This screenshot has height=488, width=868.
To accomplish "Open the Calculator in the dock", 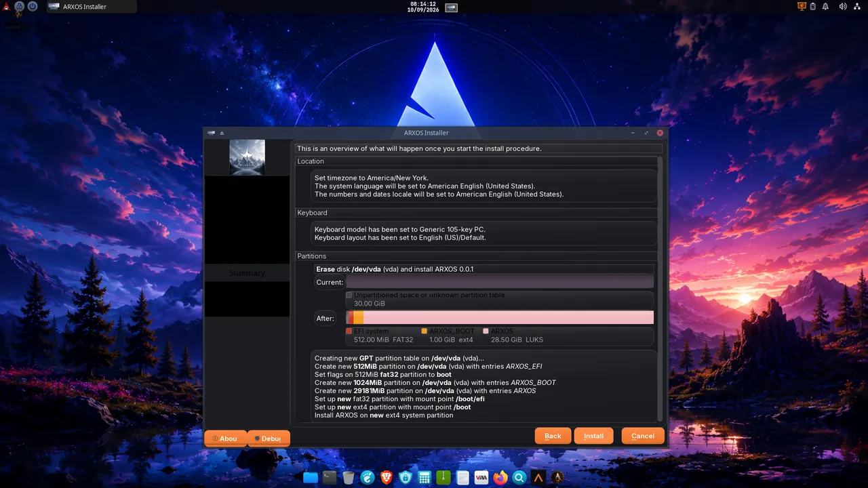I will coord(425,478).
